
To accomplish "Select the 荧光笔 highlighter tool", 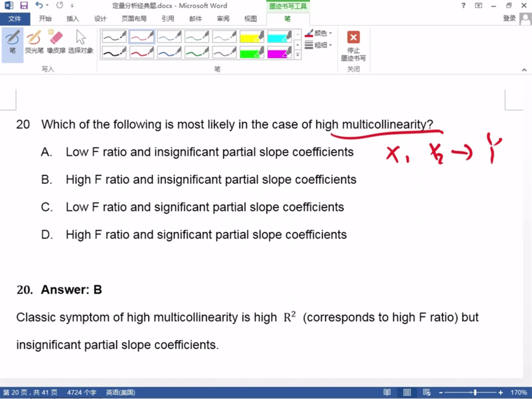I will click(x=34, y=42).
